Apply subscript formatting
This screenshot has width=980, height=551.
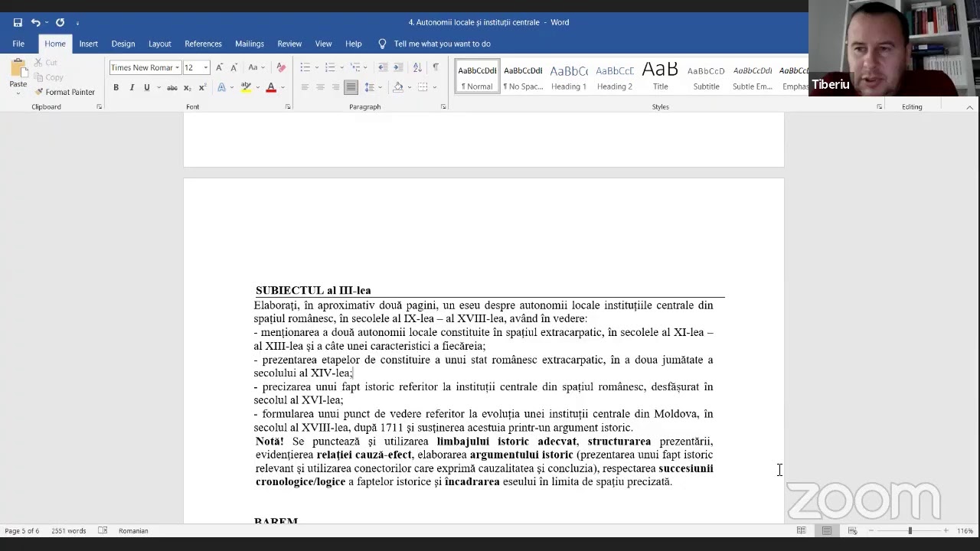(188, 87)
